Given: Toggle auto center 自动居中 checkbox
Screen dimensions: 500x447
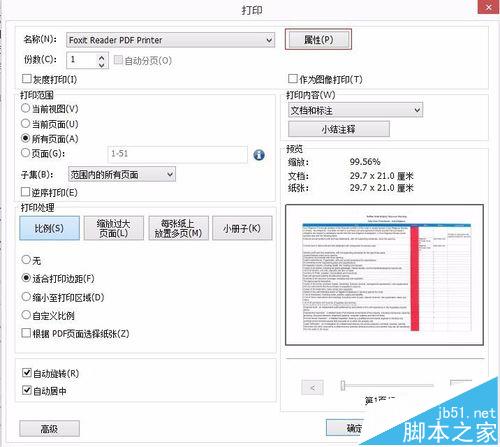Looking at the screenshot, I should click(27, 390).
